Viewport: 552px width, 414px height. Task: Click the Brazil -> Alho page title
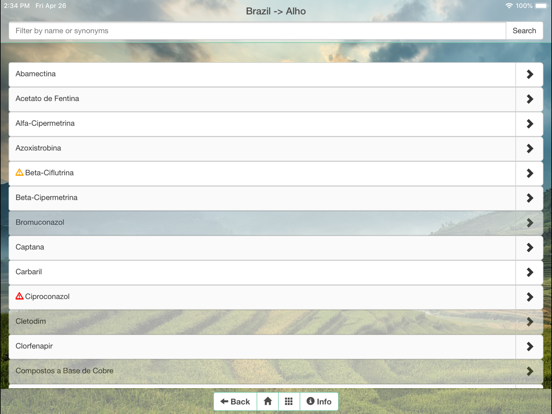click(x=276, y=11)
